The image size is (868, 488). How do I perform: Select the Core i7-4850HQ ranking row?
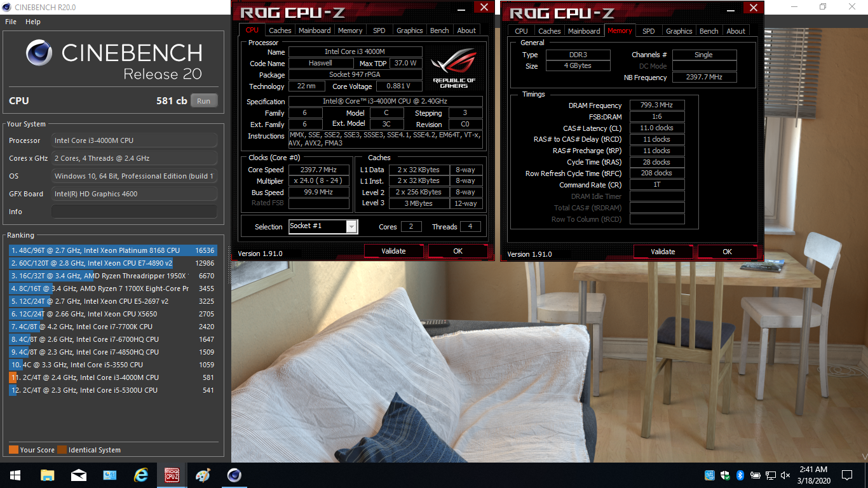pyautogui.click(x=112, y=352)
